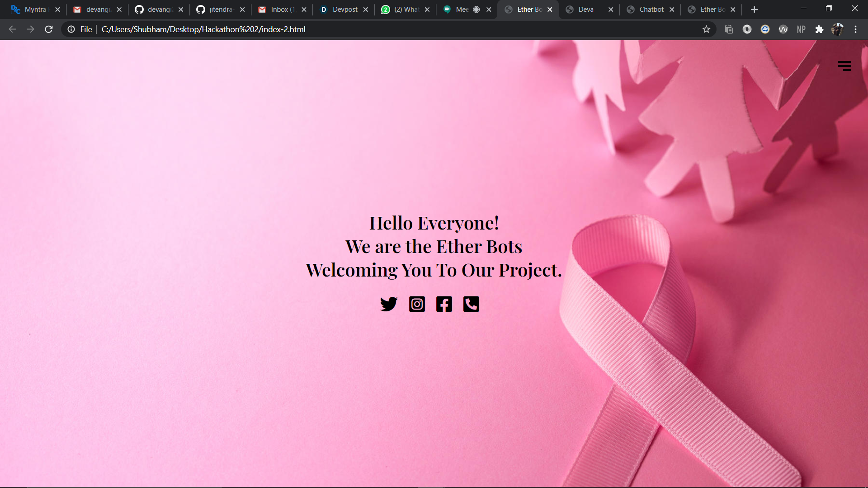Go back to previous page
The image size is (868, 488).
(x=12, y=29)
